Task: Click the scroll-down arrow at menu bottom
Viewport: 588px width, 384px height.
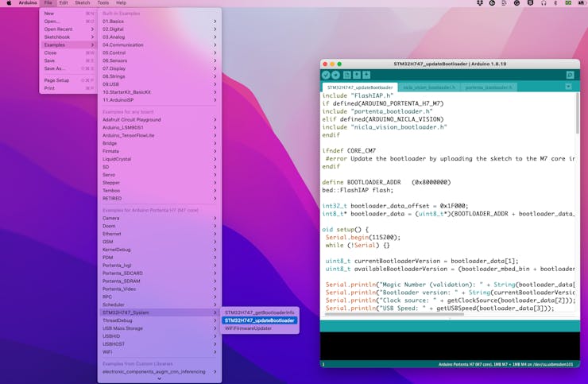Action: tap(159, 379)
